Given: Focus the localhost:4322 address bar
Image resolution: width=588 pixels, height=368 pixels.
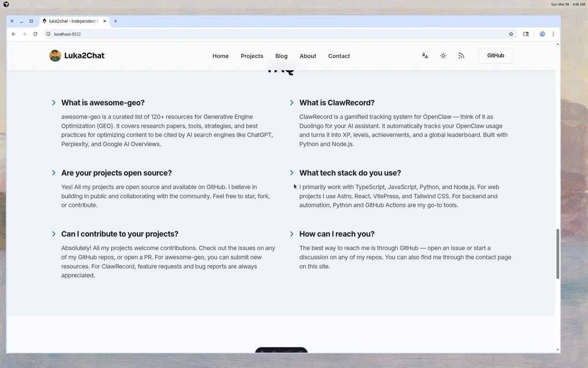Looking at the screenshot, I should pos(276,34).
